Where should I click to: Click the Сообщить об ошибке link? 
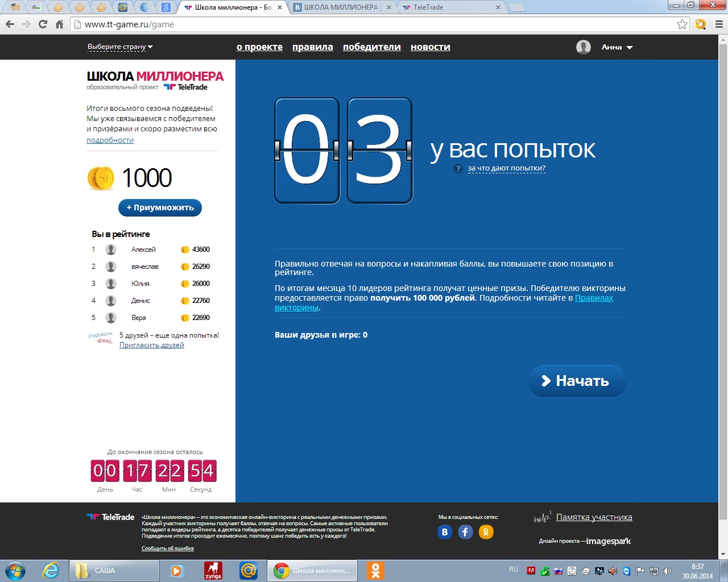tap(168, 548)
